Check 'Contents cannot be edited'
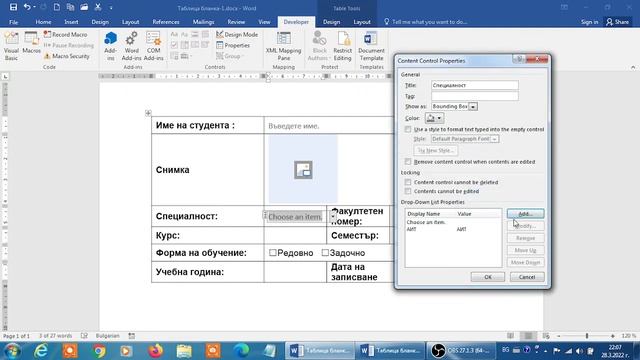The height and width of the screenshot is (360, 640). (408, 191)
